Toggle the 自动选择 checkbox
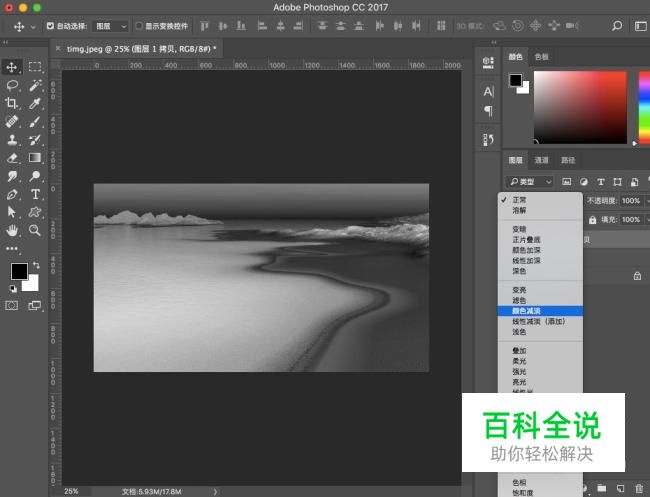 pos(51,26)
